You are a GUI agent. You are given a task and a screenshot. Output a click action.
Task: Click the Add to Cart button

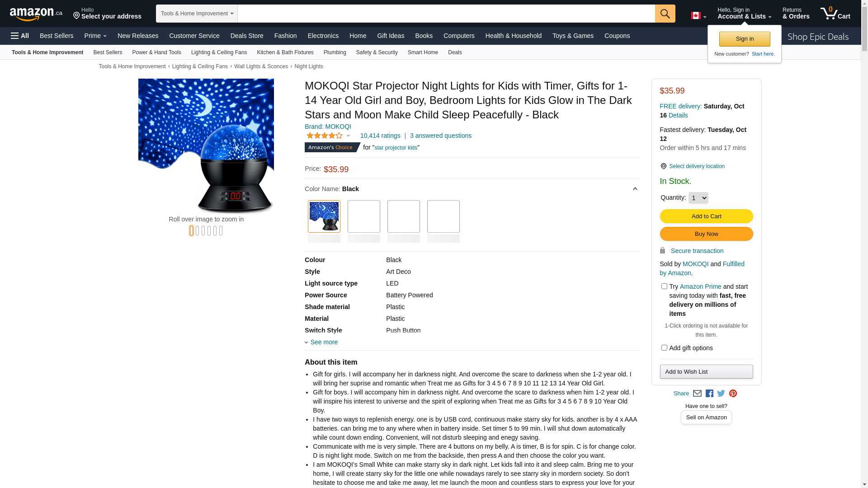[706, 216]
